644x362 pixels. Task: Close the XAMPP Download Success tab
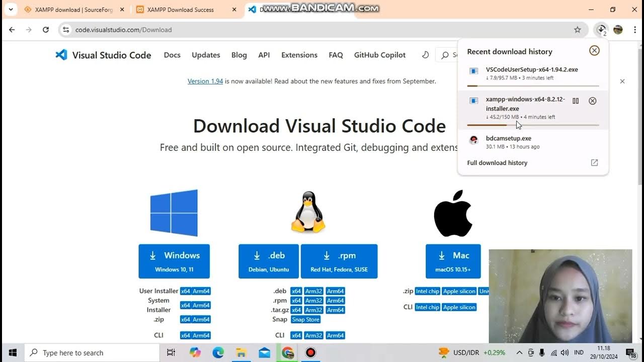tap(234, 10)
